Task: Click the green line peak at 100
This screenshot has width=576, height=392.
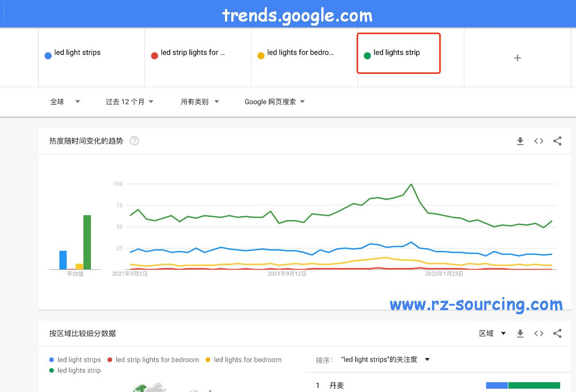Action: coord(411,184)
